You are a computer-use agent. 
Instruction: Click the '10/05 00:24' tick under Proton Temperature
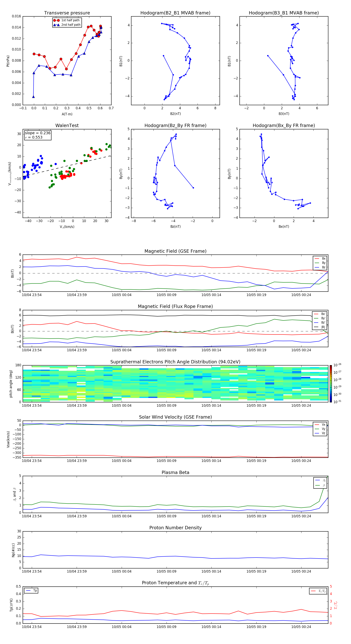[x=301, y=627]
